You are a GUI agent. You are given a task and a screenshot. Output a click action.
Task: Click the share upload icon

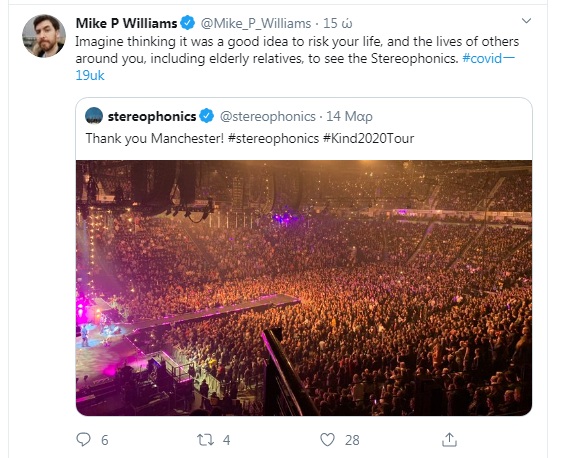point(449,440)
